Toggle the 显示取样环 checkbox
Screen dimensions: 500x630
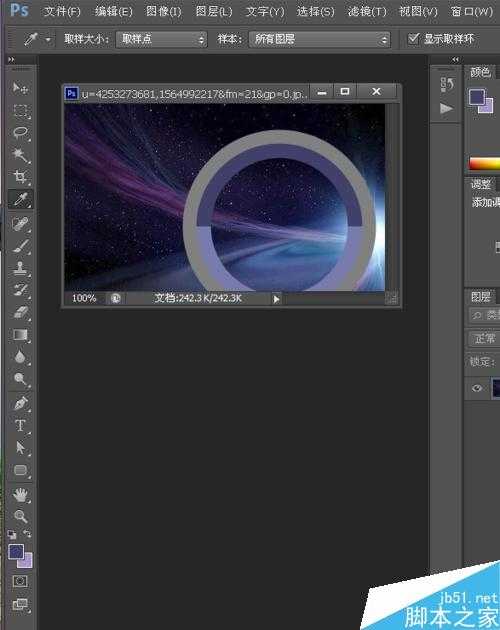pos(413,39)
